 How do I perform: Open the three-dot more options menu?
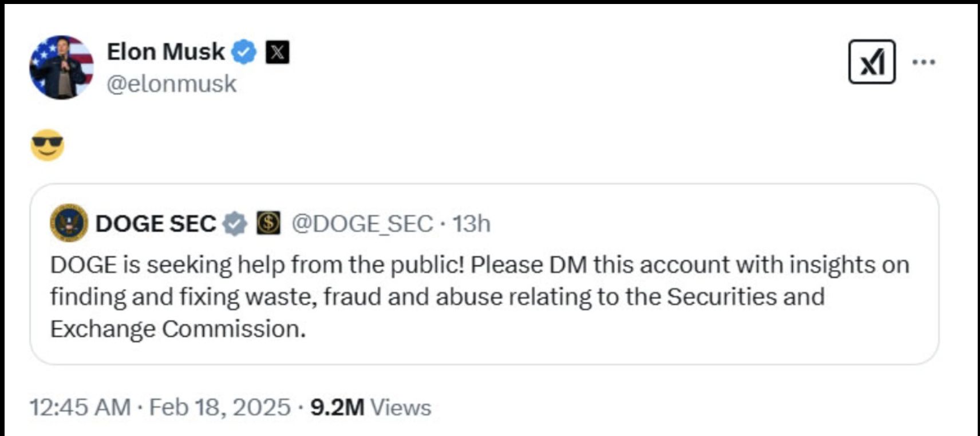(x=923, y=62)
